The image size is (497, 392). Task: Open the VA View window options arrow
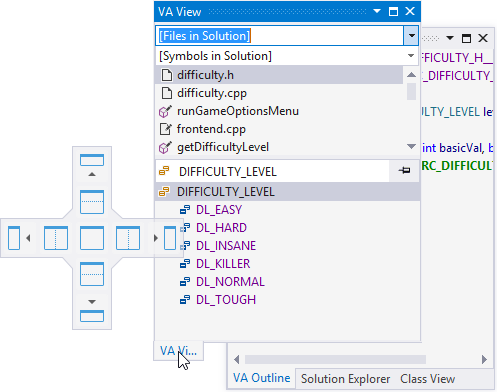click(377, 11)
